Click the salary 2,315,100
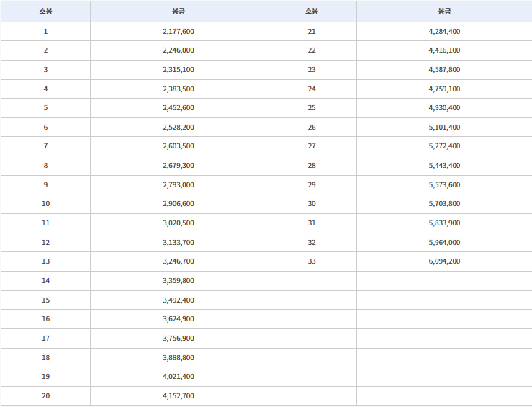This screenshot has width=532, height=407. point(179,70)
